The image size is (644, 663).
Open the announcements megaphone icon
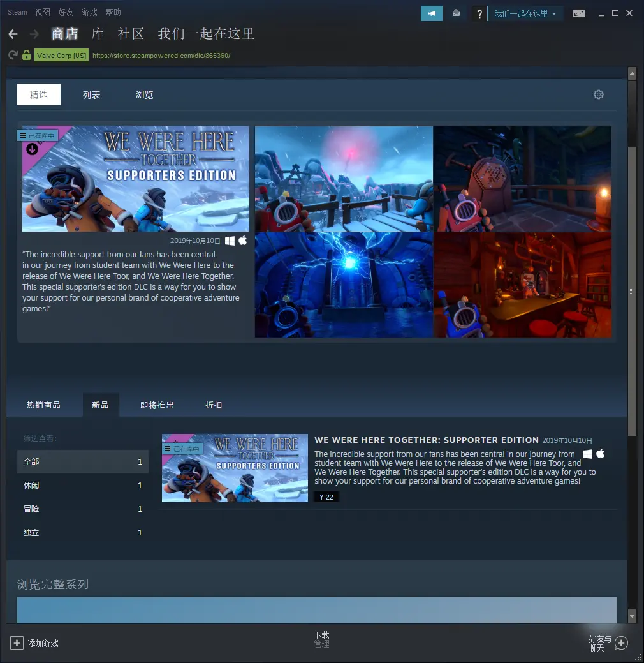[432, 13]
